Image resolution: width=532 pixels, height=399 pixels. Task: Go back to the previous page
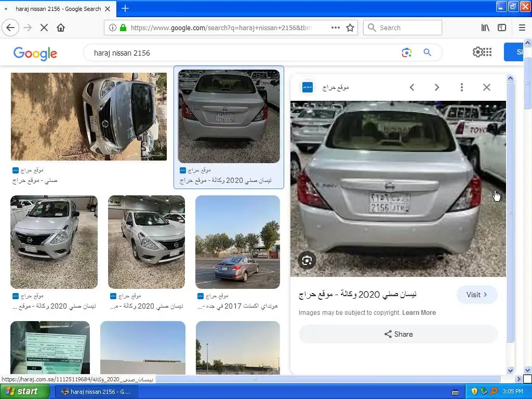10,28
